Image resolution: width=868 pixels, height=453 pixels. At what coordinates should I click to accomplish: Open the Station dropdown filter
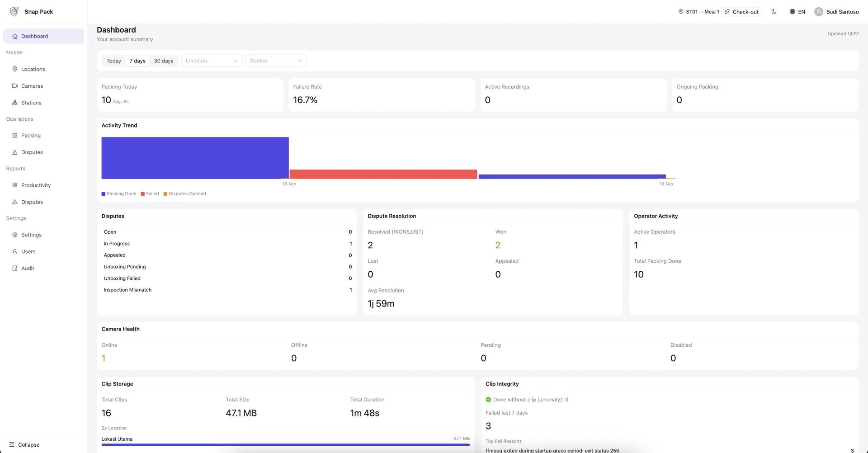click(276, 61)
